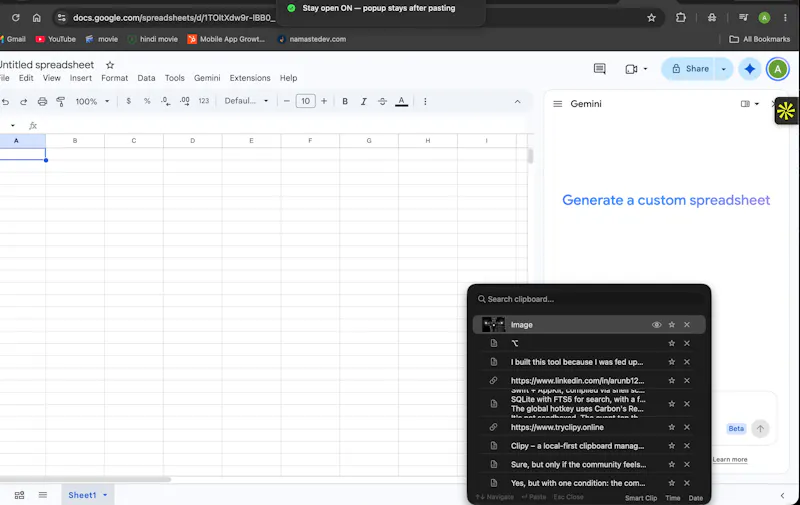The height and width of the screenshot is (505, 800).
Task: Undo the last action
Action: [x=6, y=102]
